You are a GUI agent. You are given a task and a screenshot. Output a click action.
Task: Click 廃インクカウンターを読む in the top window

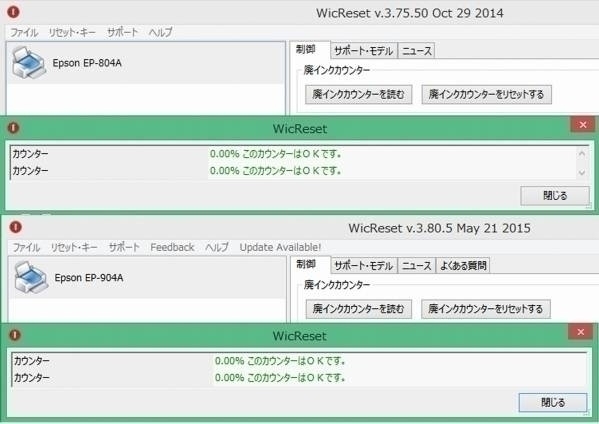tap(358, 94)
